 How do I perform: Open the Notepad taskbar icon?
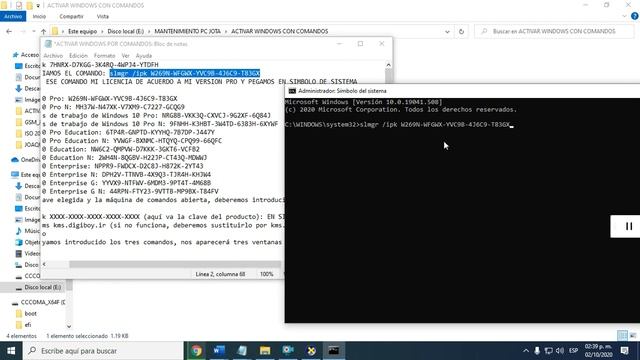pyautogui.click(x=242, y=351)
